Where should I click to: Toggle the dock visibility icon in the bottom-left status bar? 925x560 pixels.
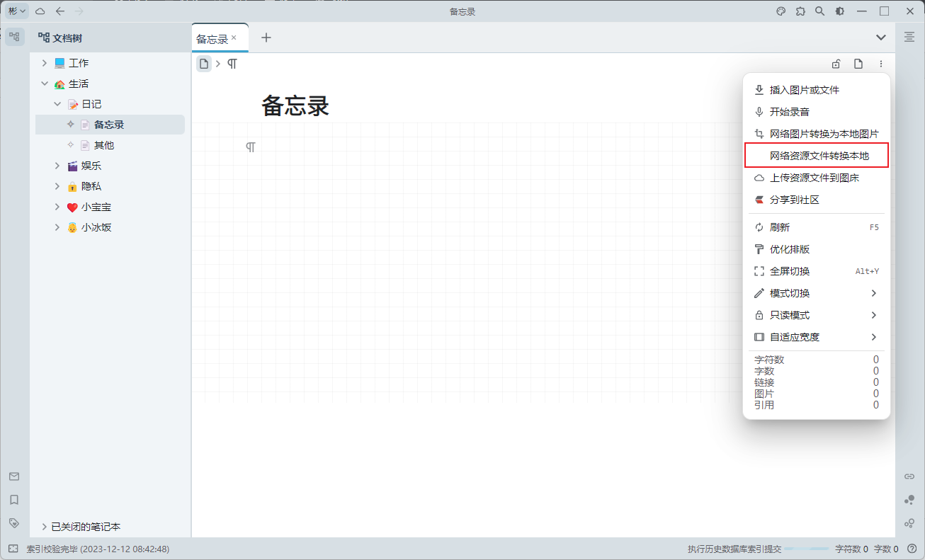[x=13, y=549]
